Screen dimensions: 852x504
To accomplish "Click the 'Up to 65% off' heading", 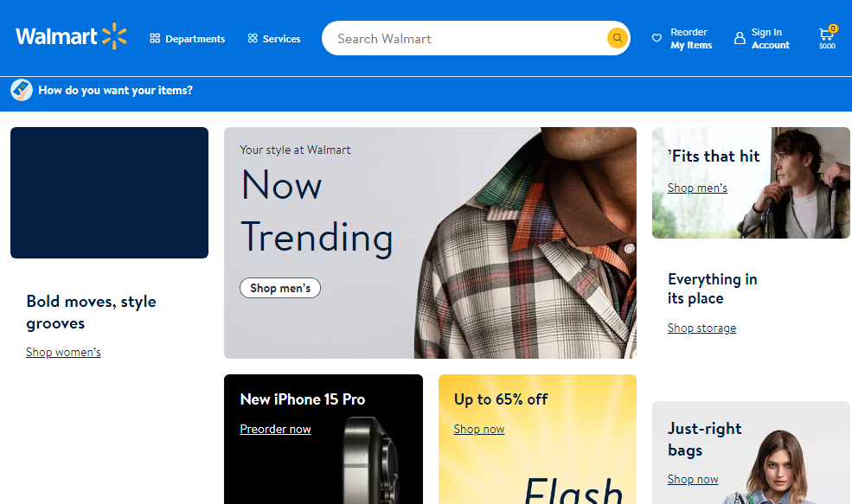I will [501, 399].
